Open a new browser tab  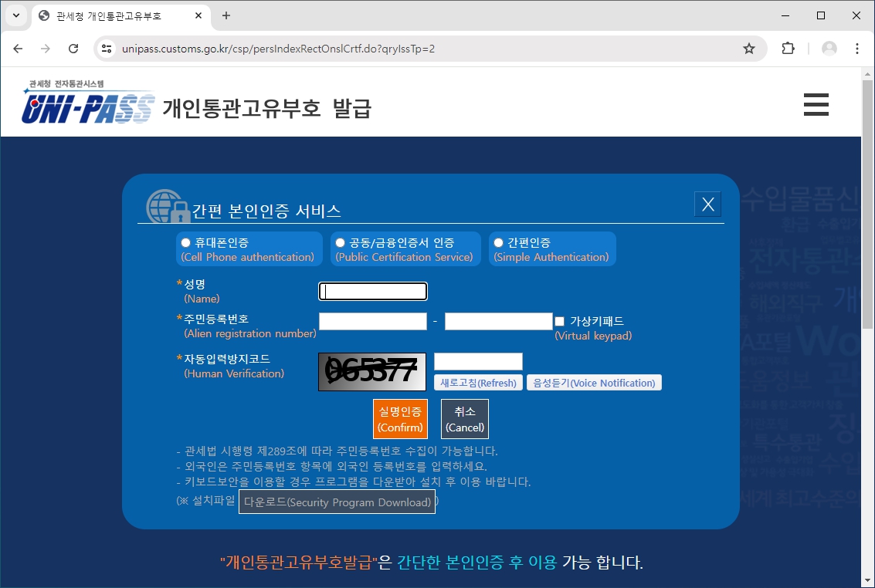(224, 14)
